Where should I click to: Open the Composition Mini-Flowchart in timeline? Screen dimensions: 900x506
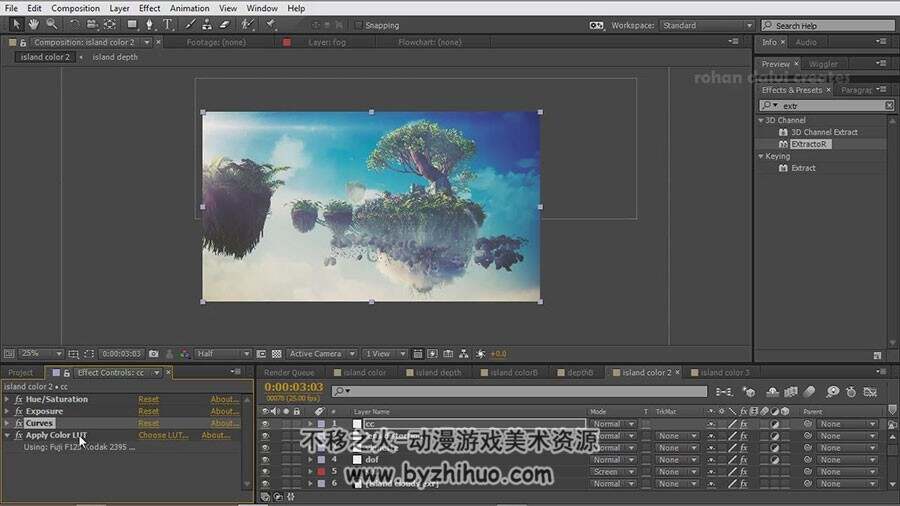723,392
